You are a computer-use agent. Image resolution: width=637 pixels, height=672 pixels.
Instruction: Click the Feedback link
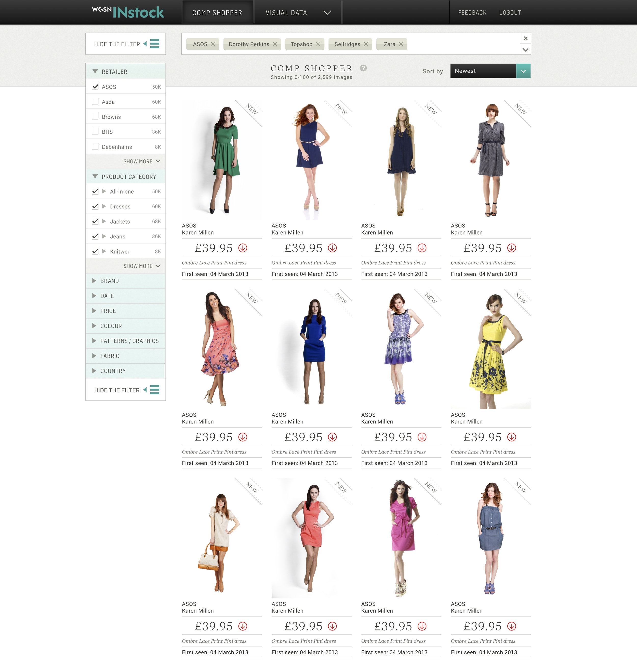(x=472, y=12)
